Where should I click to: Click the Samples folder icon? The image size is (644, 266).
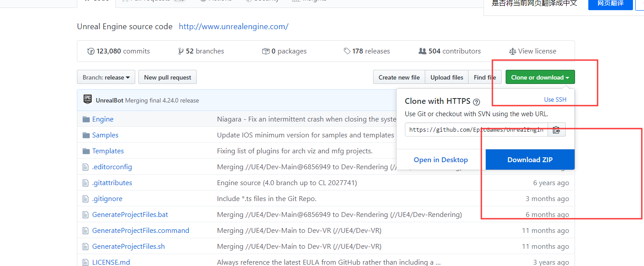pos(86,135)
